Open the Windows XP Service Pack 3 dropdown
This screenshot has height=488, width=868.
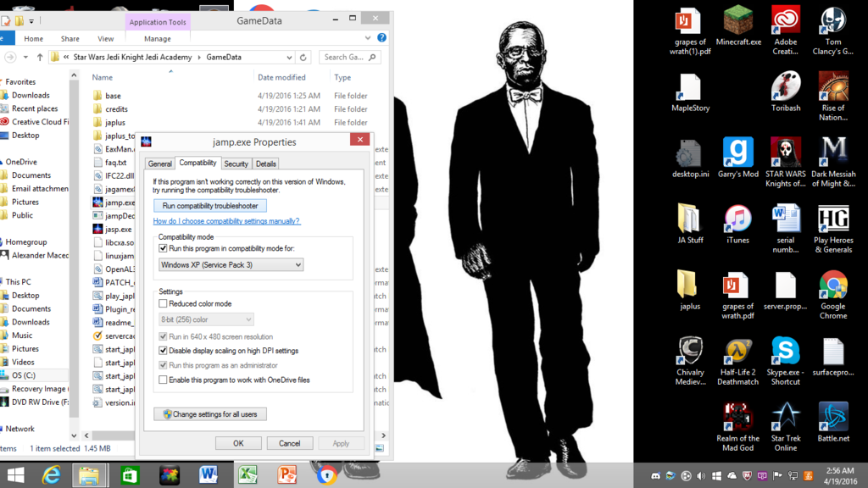231,264
